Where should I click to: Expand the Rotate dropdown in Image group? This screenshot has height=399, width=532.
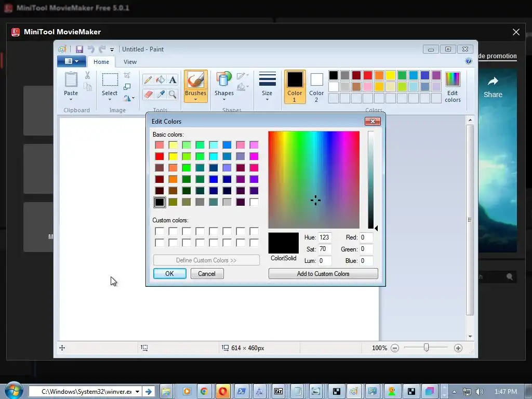point(133,98)
